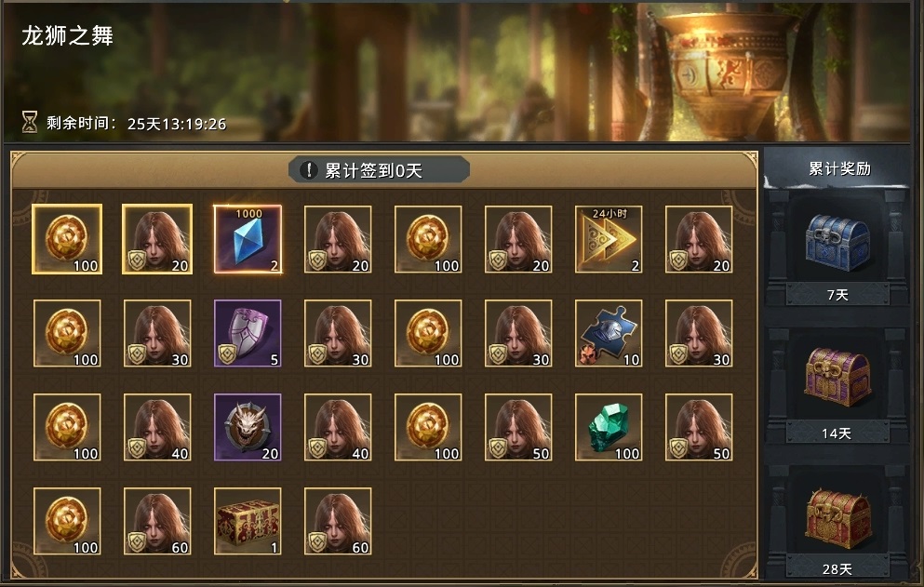The image size is (924, 587).
Task: Click the hourglass icon next to 剩余时间
Action: point(30,122)
